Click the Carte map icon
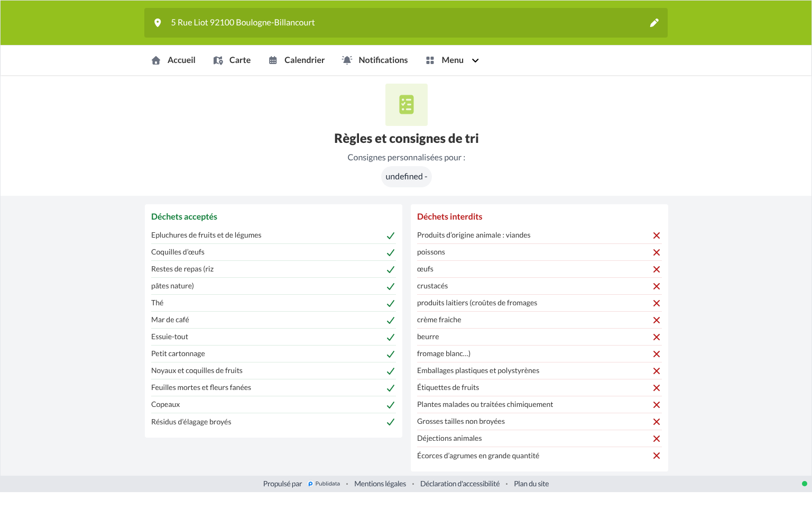Screen dimensions: 812x508 [218, 60]
